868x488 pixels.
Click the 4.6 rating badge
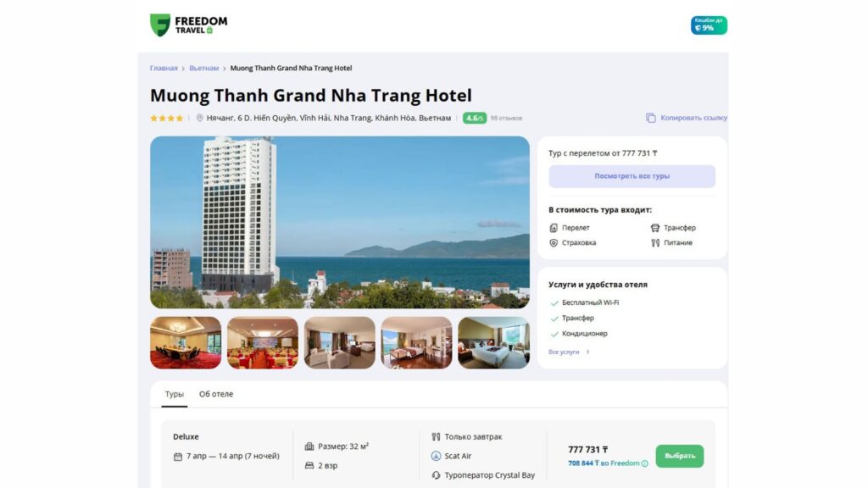475,118
